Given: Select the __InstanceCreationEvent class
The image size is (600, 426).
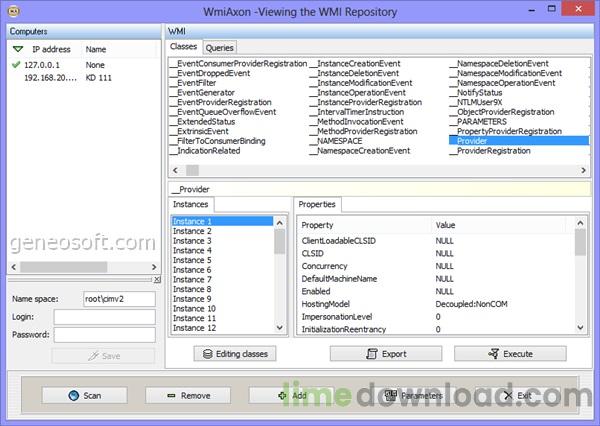Looking at the screenshot, I should click(355, 64).
